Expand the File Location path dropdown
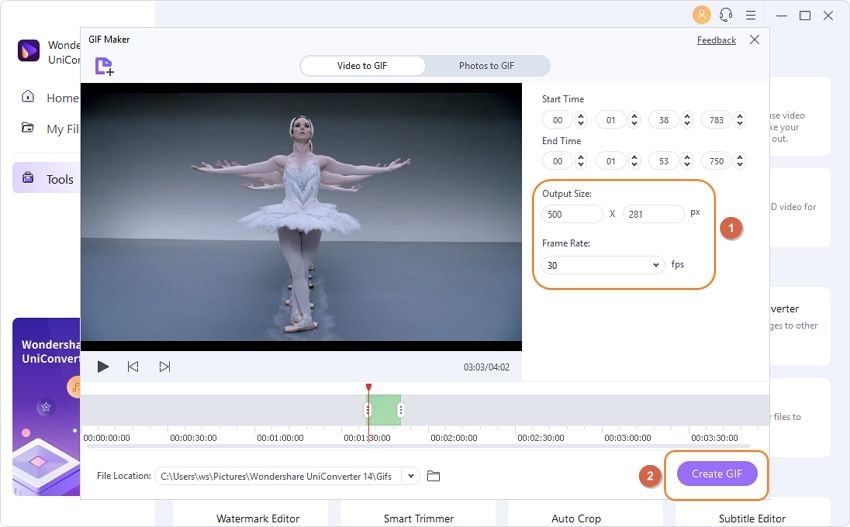Image resolution: width=850 pixels, height=527 pixels. click(x=410, y=476)
